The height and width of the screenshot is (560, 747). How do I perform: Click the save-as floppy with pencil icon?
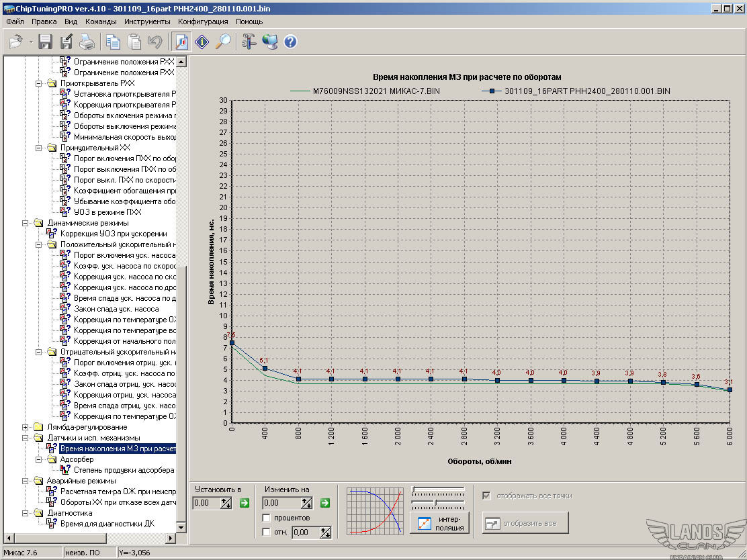click(x=67, y=42)
